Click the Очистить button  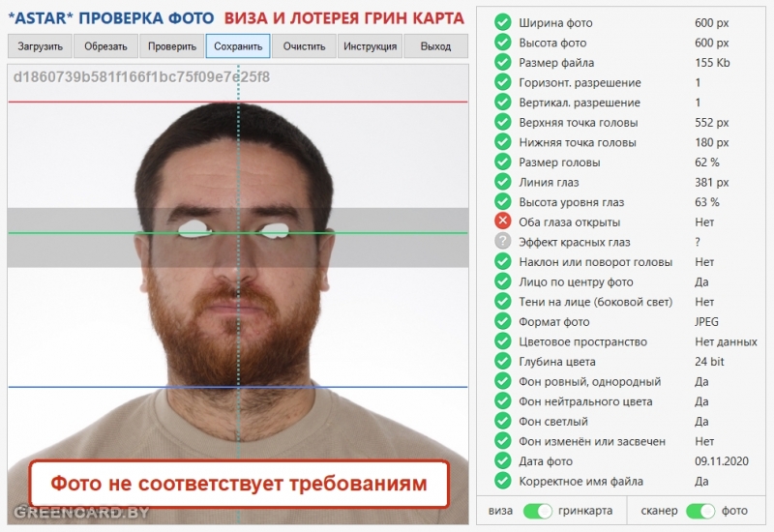tap(304, 46)
